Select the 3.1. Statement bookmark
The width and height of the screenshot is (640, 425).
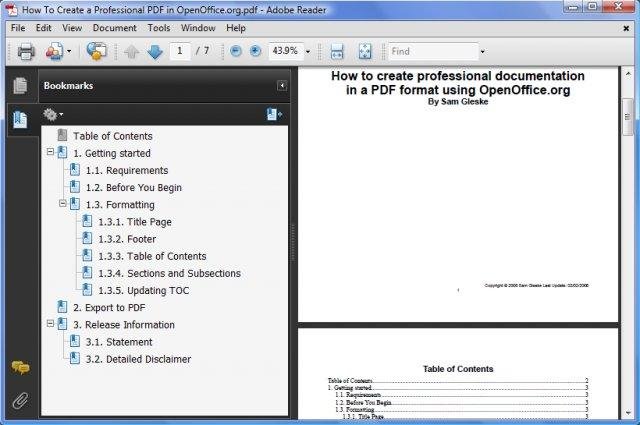119,342
